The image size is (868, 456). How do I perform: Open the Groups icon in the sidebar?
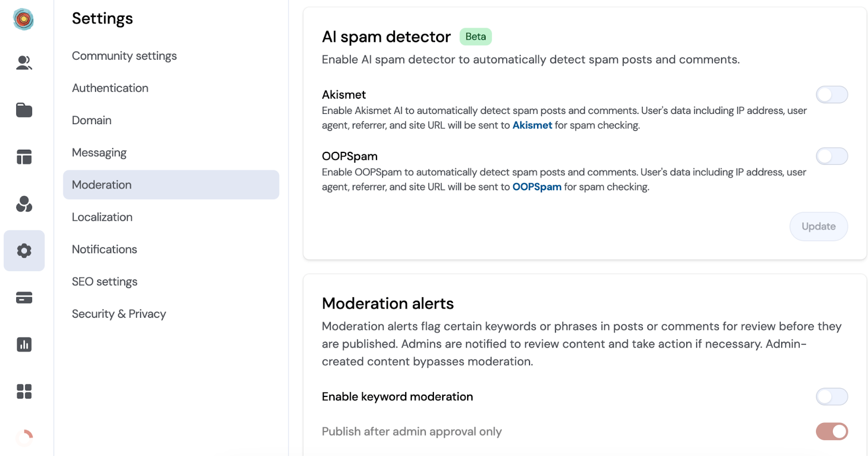pyautogui.click(x=24, y=204)
